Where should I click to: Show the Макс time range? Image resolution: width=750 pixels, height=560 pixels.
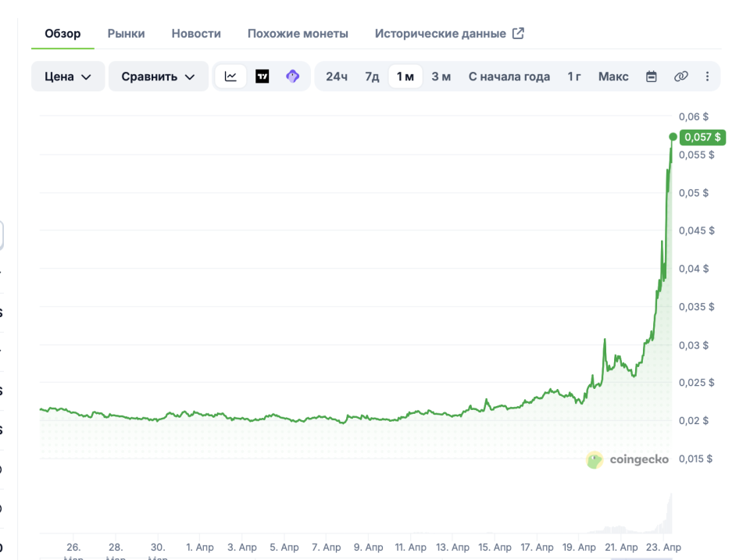click(x=613, y=77)
